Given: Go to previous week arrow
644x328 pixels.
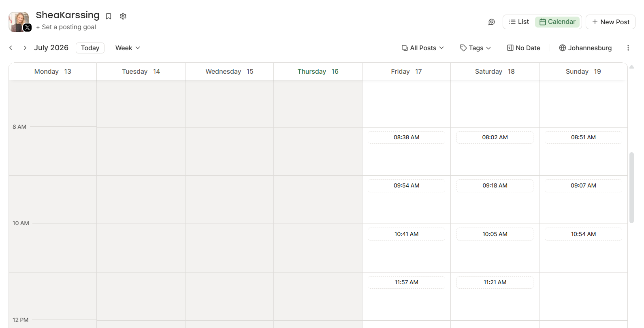Looking at the screenshot, I should [x=11, y=48].
